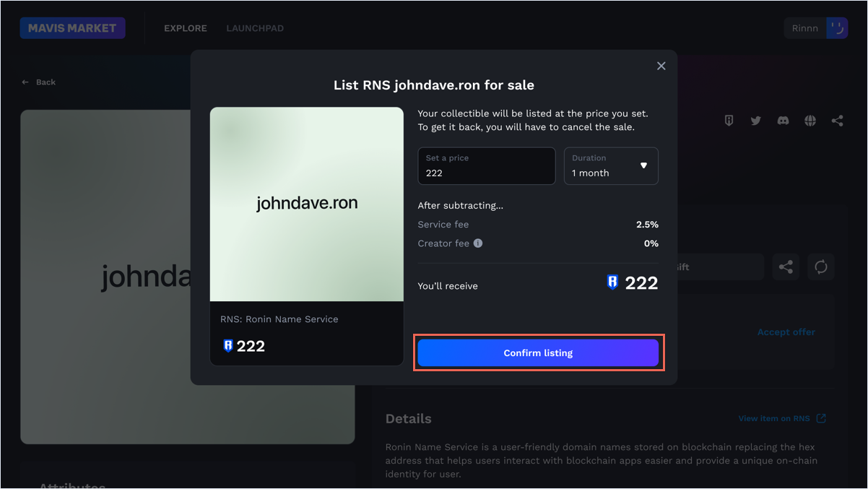The width and height of the screenshot is (868, 489).
Task: Click the Creator fee info icon
Action: (x=478, y=243)
